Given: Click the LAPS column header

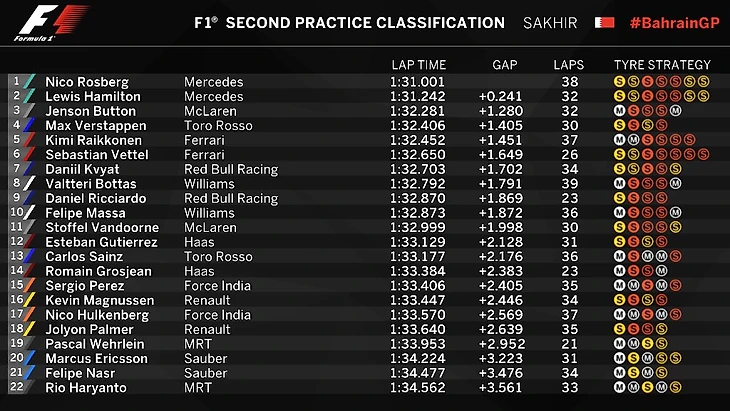Looking at the screenshot, I should [x=569, y=65].
